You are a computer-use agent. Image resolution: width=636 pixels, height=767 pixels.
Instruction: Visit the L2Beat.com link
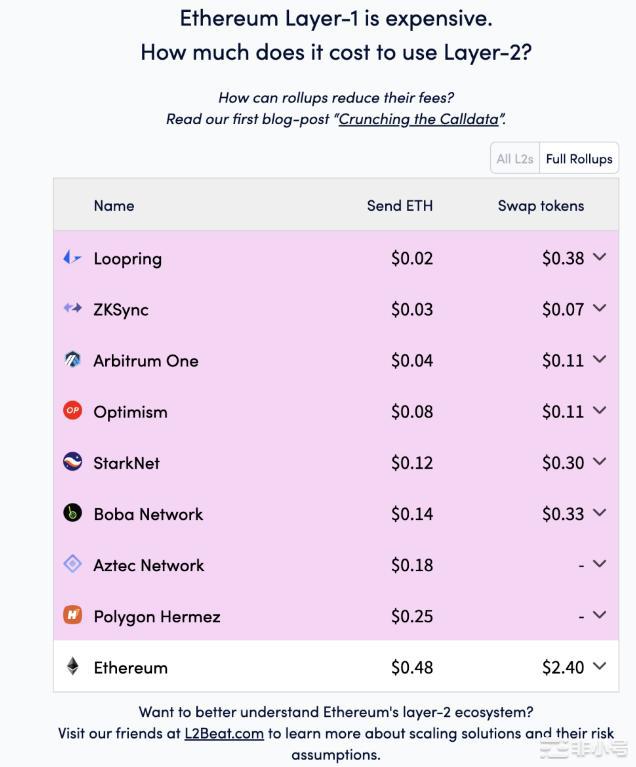tap(224, 733)
